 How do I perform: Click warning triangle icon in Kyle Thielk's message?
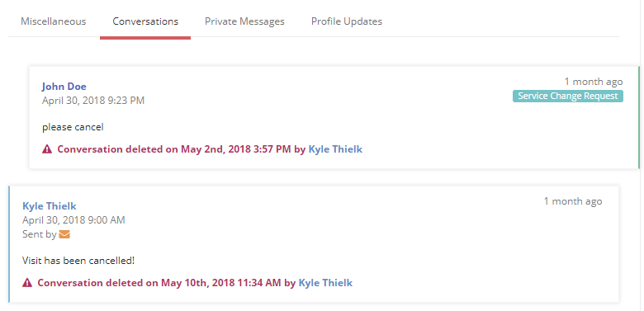click(27, 283)
